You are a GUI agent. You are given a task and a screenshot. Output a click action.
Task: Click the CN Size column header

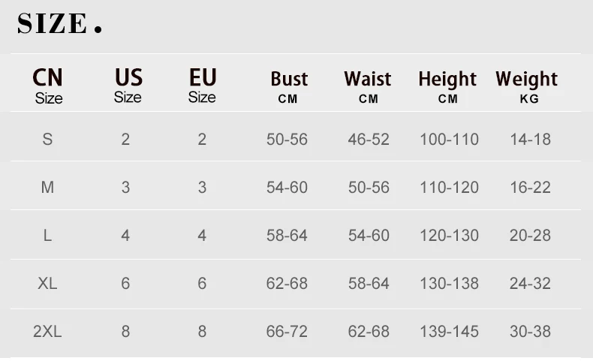click(x=48, y=86)
